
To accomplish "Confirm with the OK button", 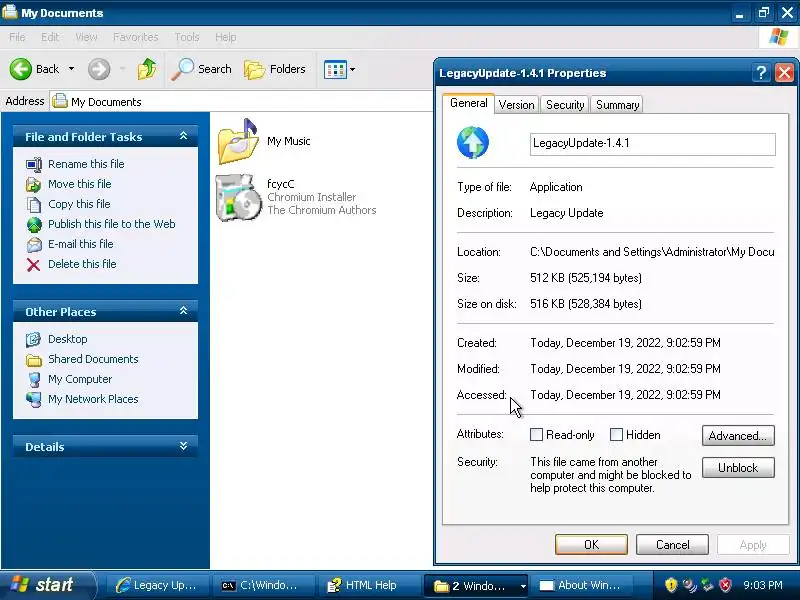I will tap(591, 545).
